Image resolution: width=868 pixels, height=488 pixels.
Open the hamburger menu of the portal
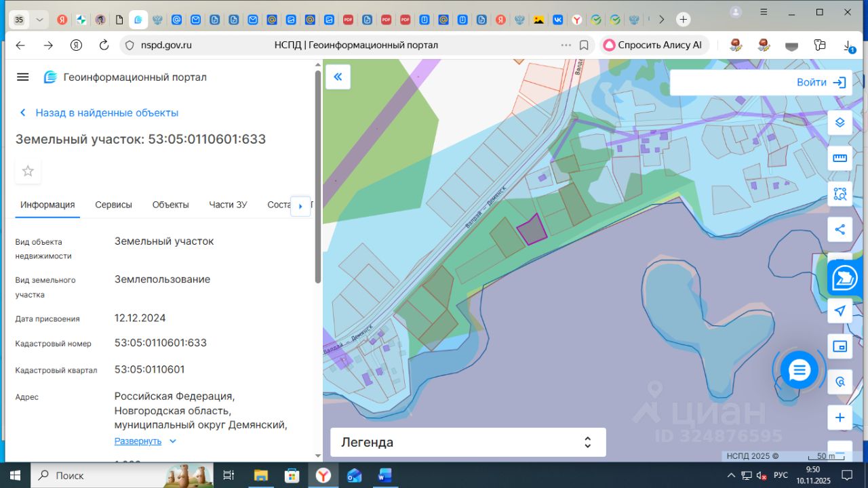[x=23, y=77]
